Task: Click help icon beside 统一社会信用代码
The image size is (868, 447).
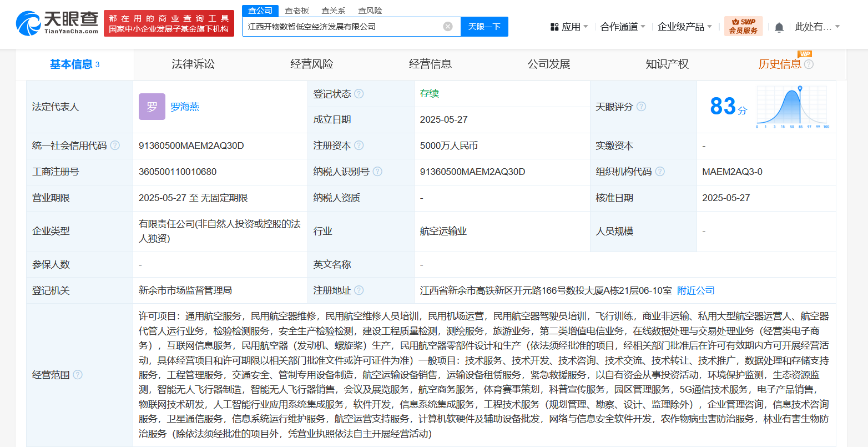Action: click(x=115, y=145)
